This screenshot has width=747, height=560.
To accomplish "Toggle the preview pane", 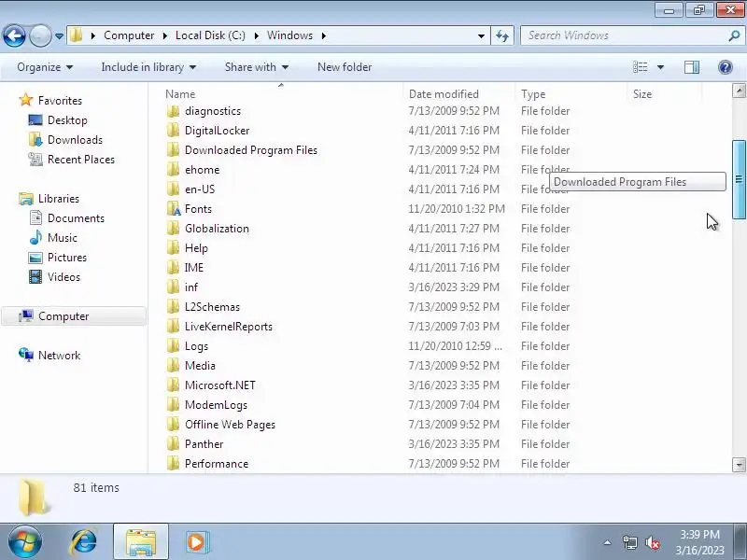I will pyautogui.click(x=692, y=67).
